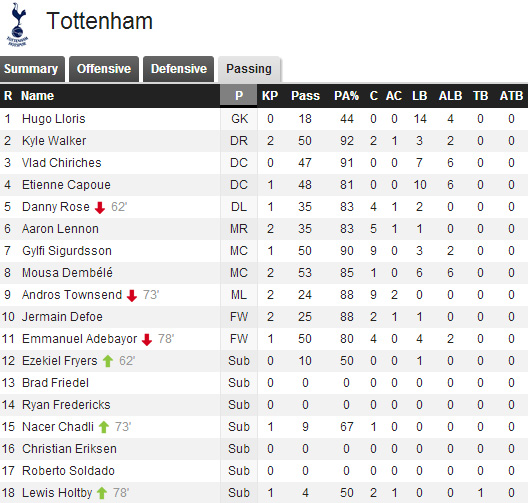The image size is (528, 503).
Task: Open Hugo Lloris player link
Action: pos(54,119)
